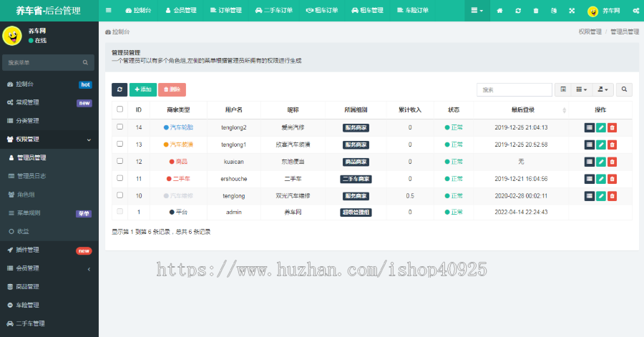
Task: Click the detail list icon for kuaican
Action: tap(590, 162)
